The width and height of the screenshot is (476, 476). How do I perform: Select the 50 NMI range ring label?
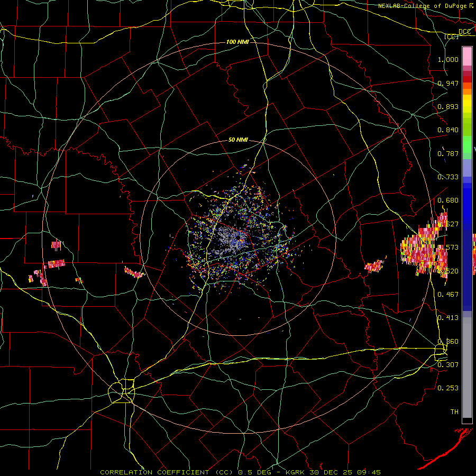coord(238,140)
